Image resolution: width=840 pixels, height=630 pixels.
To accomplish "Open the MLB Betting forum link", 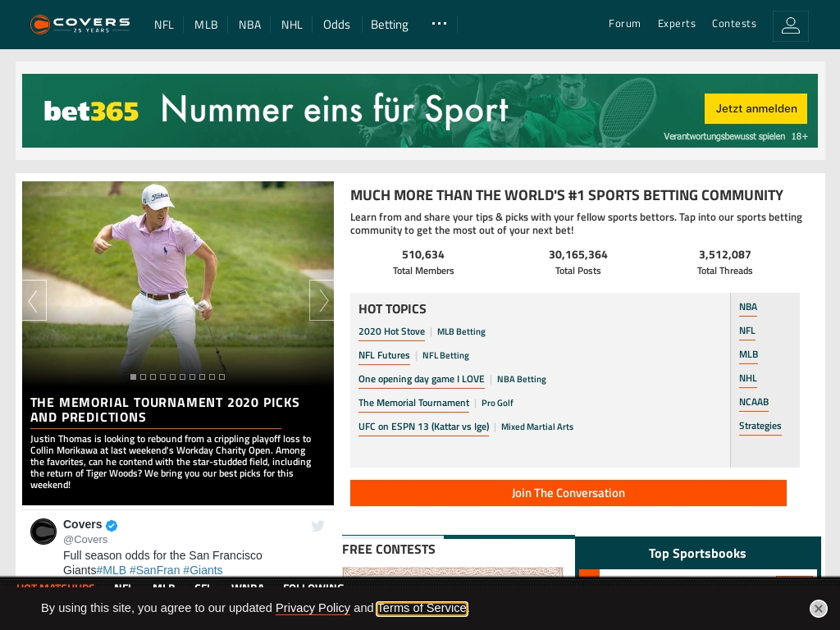I will click(461, 331).
